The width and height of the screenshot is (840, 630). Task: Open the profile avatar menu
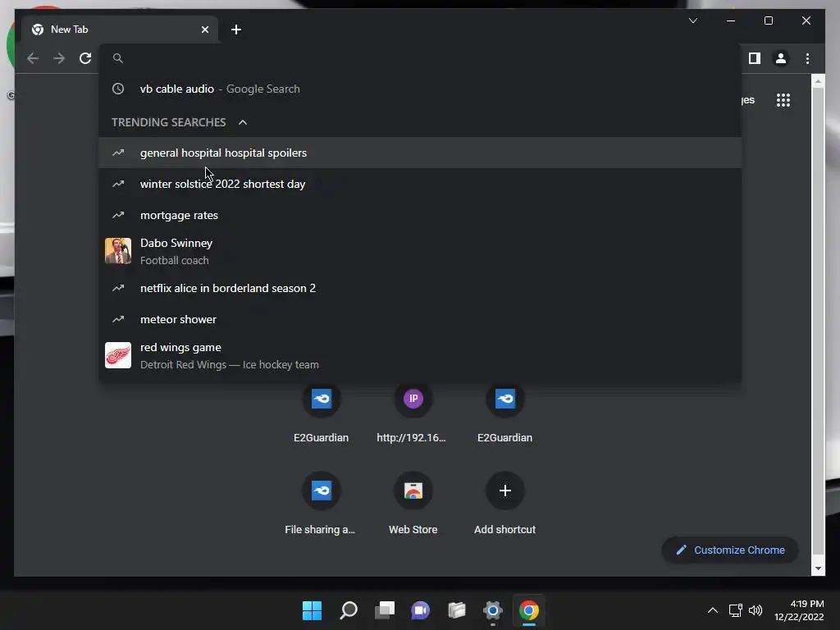[x=781, y=58]
